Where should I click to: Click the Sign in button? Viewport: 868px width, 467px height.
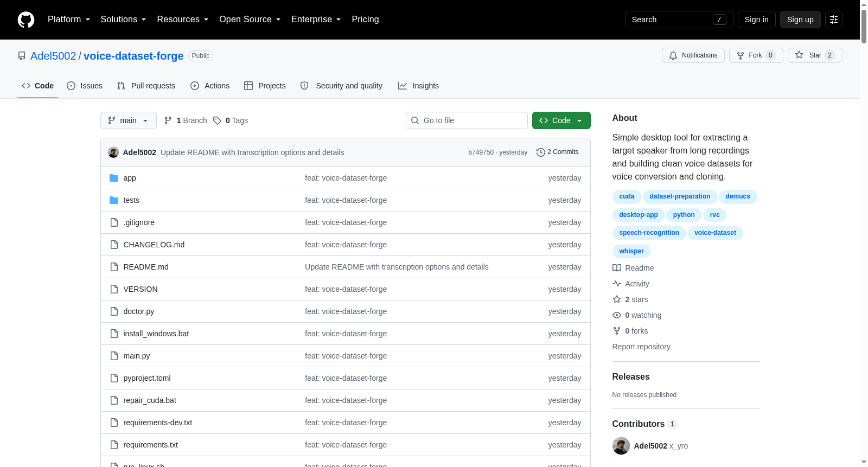click(x=757, y=20)
